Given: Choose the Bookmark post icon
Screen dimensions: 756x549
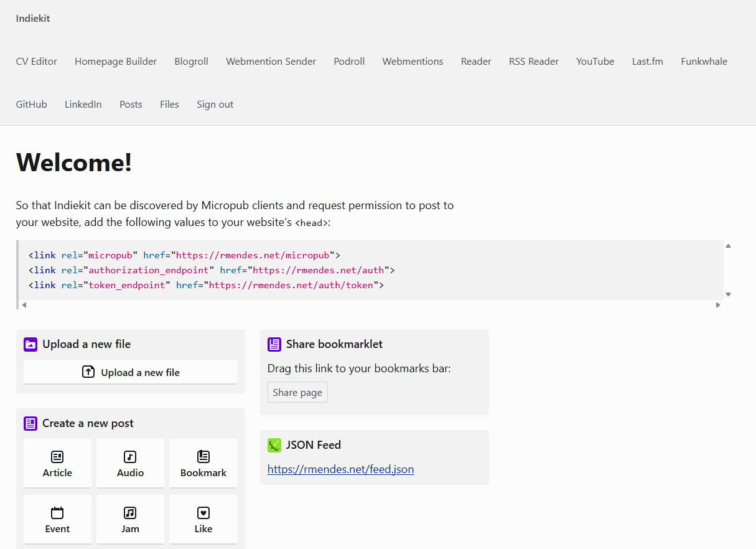Looking at the screenshot, I should pyautogui.click(x=203, y=457).
